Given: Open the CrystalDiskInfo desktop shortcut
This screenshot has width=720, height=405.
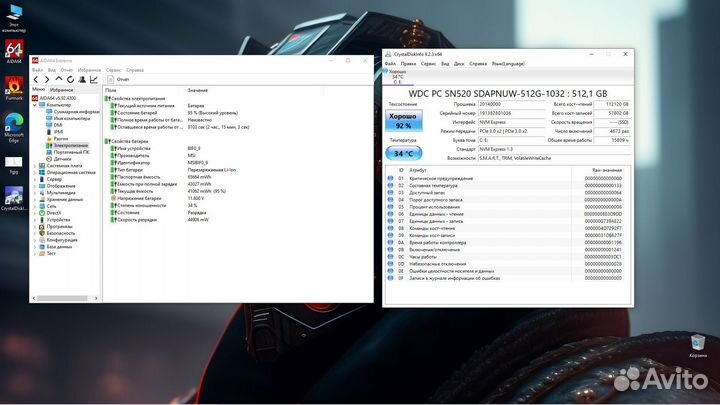Looking at the screenshot, I should click(x=14, y=198).
